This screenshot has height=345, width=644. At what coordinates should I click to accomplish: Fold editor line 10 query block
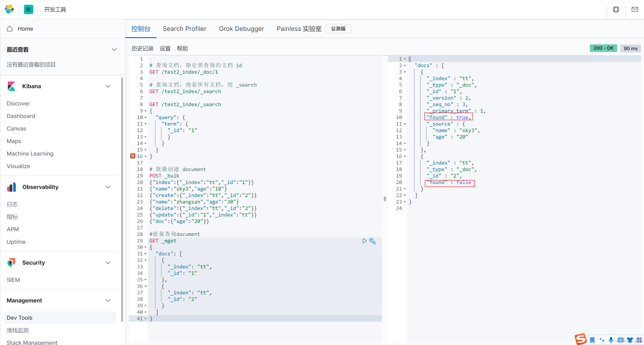coord(146,117)
